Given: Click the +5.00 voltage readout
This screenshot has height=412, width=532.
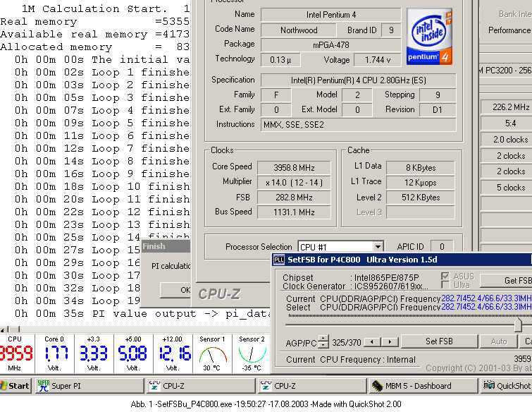Looking at the screenshot, I should (133, 353).
